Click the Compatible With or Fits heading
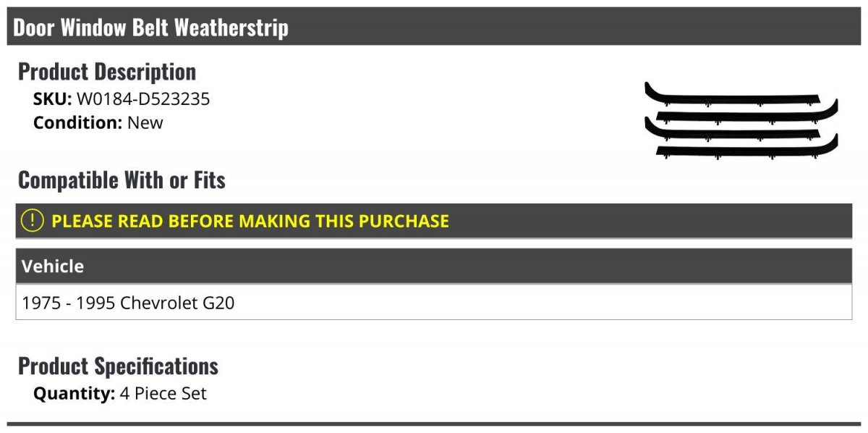Screen dimensions: 868x433 pyautogui.click(x=122, y=180)
